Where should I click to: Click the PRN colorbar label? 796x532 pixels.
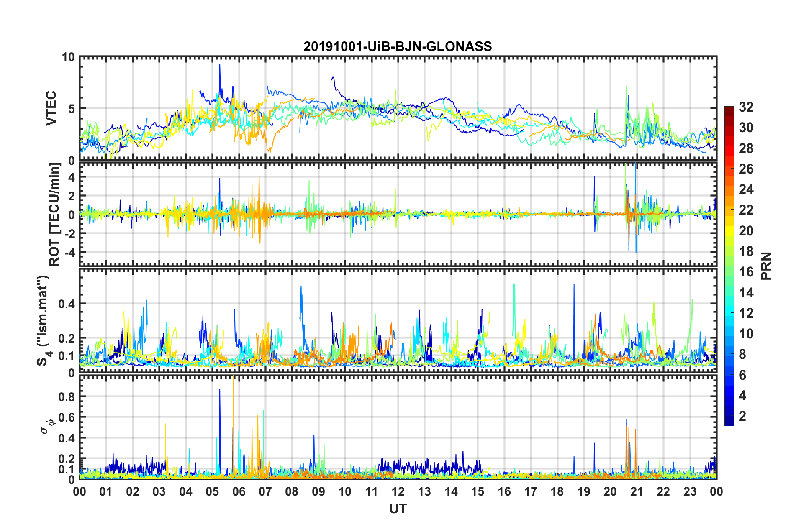point(766,266)
